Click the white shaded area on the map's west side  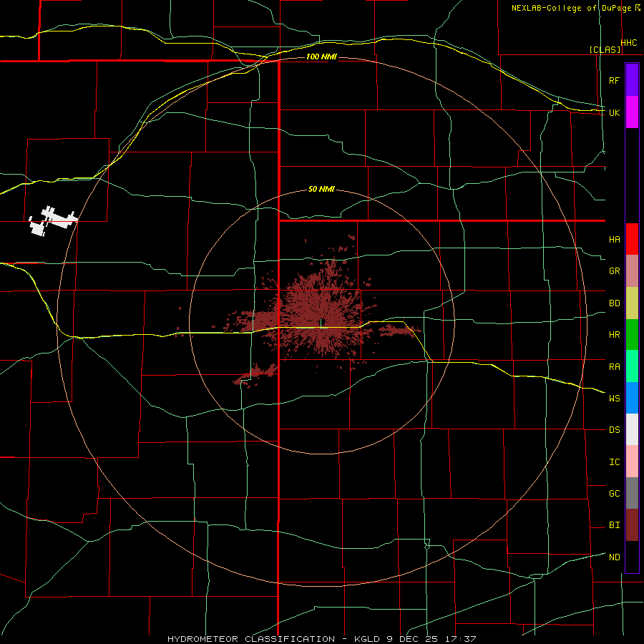(x=52, y=221)
